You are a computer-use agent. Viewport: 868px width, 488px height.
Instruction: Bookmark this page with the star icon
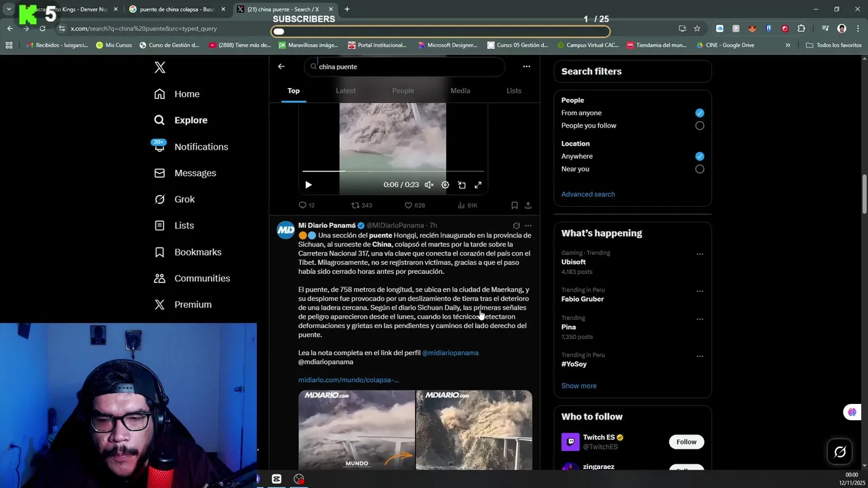[697, 28]
